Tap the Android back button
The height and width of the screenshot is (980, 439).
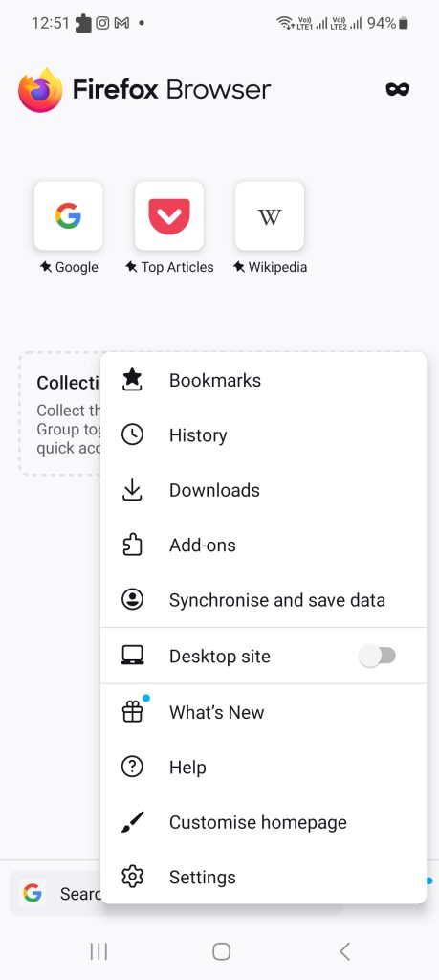click(x=344, y=951)
